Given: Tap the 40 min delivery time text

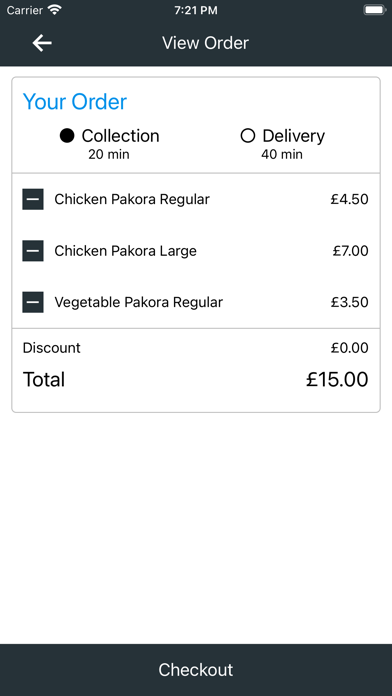Looking at the screenshot, I should pos(282,154).
